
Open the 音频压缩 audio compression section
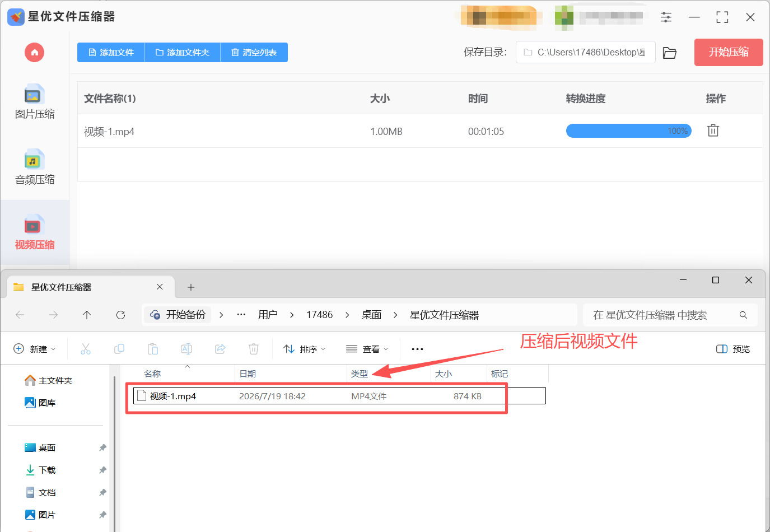35,167
